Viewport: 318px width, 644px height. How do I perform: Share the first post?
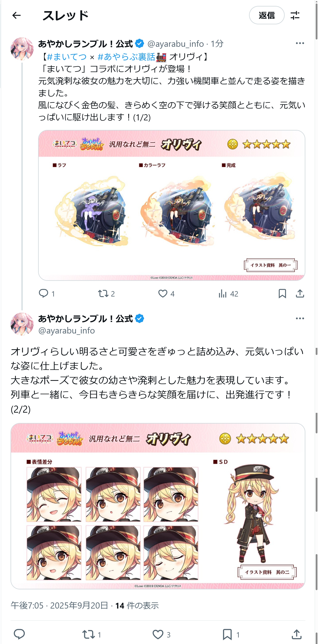(300, 293)
